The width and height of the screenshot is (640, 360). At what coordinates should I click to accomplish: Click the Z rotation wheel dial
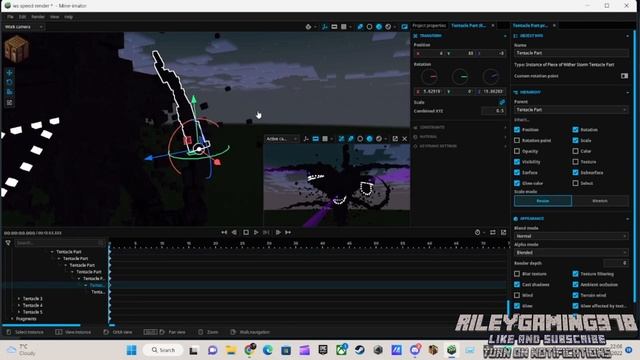(491, 77)
